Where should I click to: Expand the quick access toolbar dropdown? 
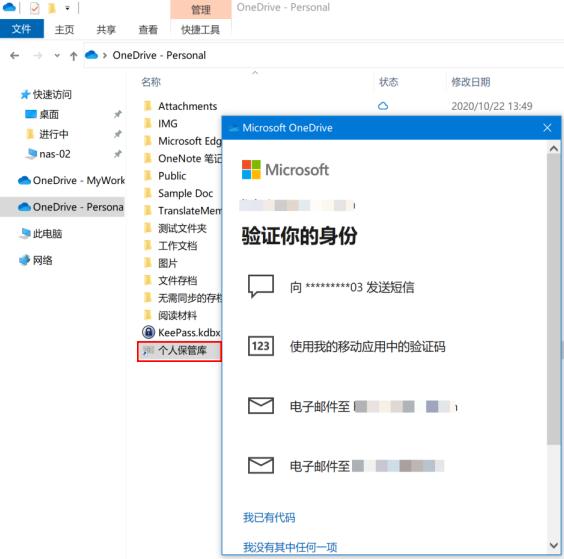pyautogui.click(x=67, y=8)
